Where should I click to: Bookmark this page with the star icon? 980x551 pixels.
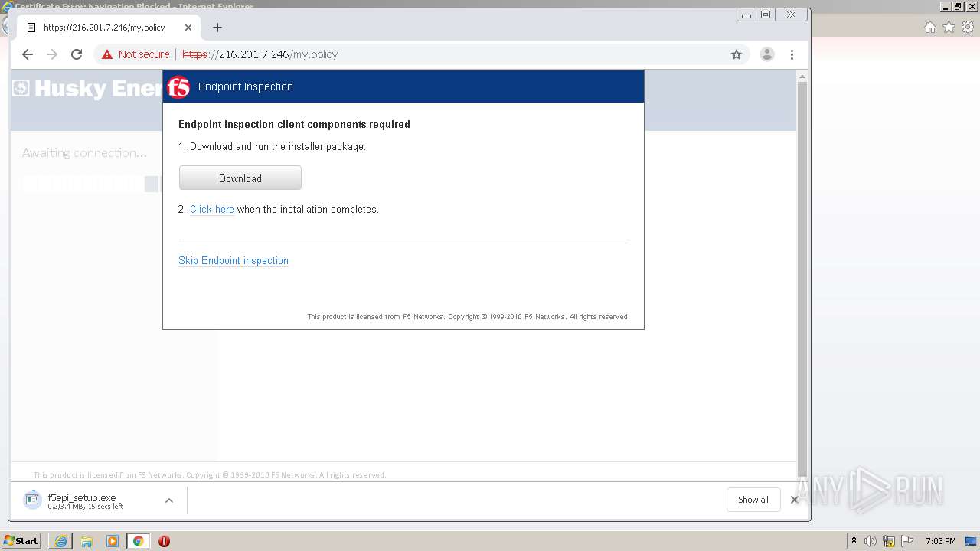point(737,54)
